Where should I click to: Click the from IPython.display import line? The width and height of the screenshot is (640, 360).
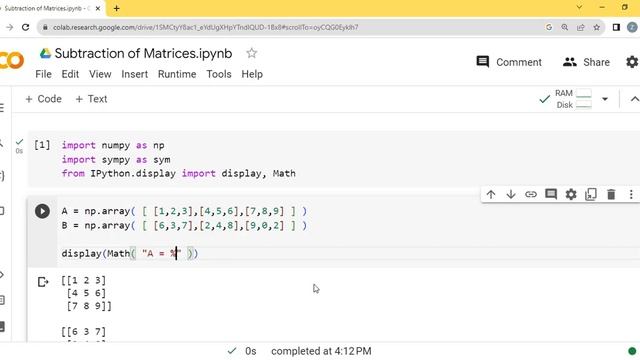point(178,173)
